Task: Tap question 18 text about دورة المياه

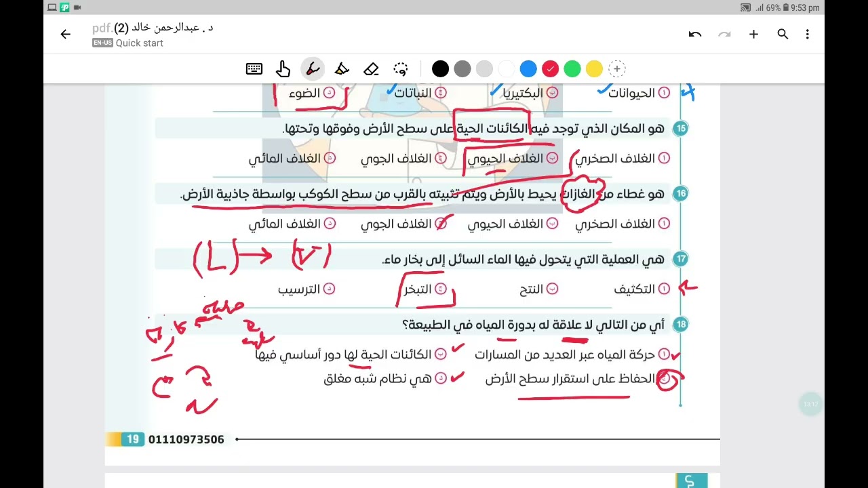Action: [x=533, y=325]
